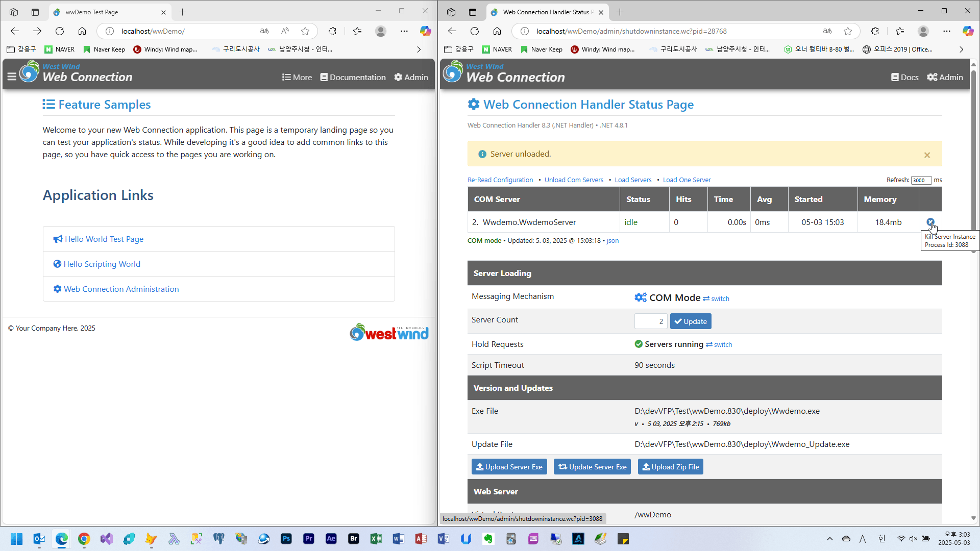Open read aloud in left browser address bar
The height and width of the screenshot is (551, 980).
tap(285, 31)
